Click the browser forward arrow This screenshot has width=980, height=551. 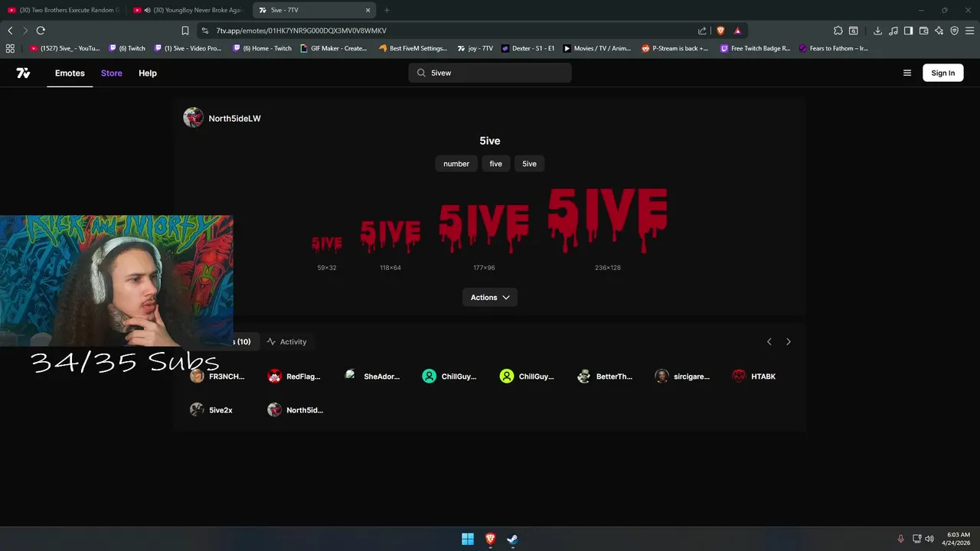click(x=25, y=31)
